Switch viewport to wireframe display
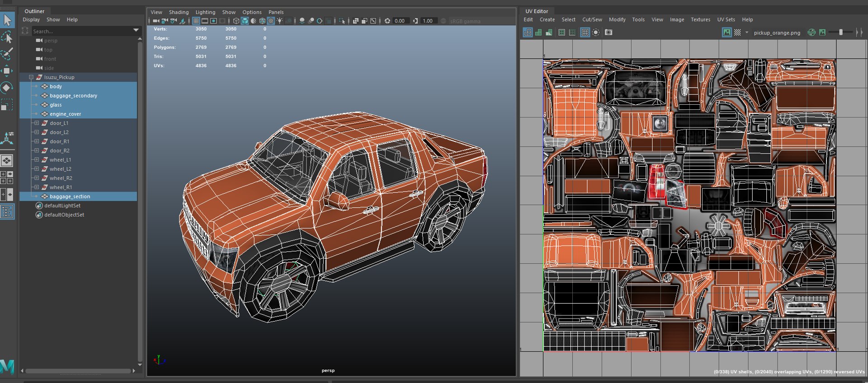The height and width of the screenshot is (383, 868). coord(236,21)
